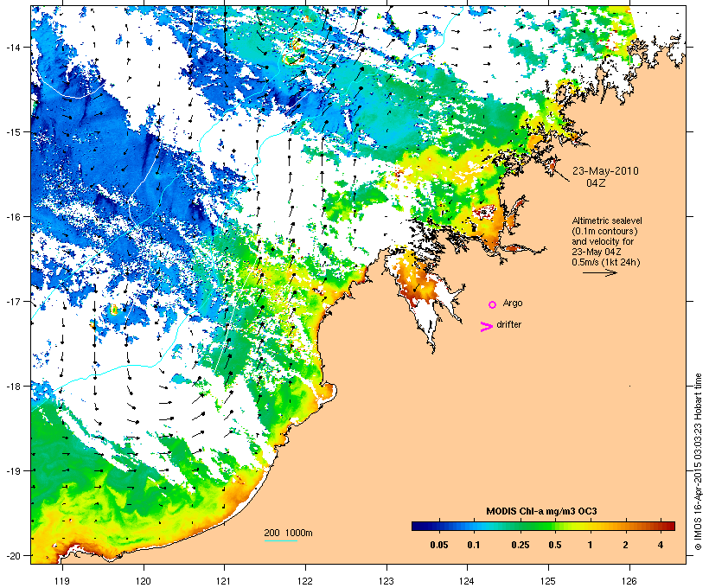Click the longitude label 126
Screen dimensions: 709x588
(629, 581)
